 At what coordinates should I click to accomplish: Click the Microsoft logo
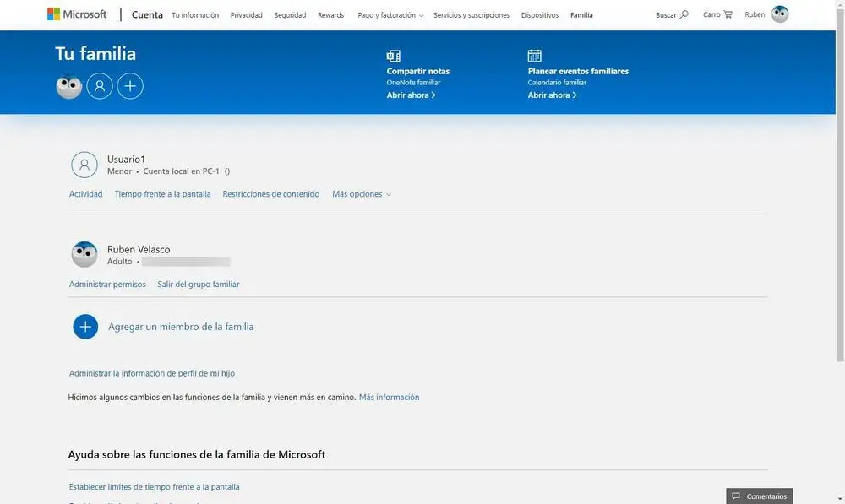coord(77,14)
